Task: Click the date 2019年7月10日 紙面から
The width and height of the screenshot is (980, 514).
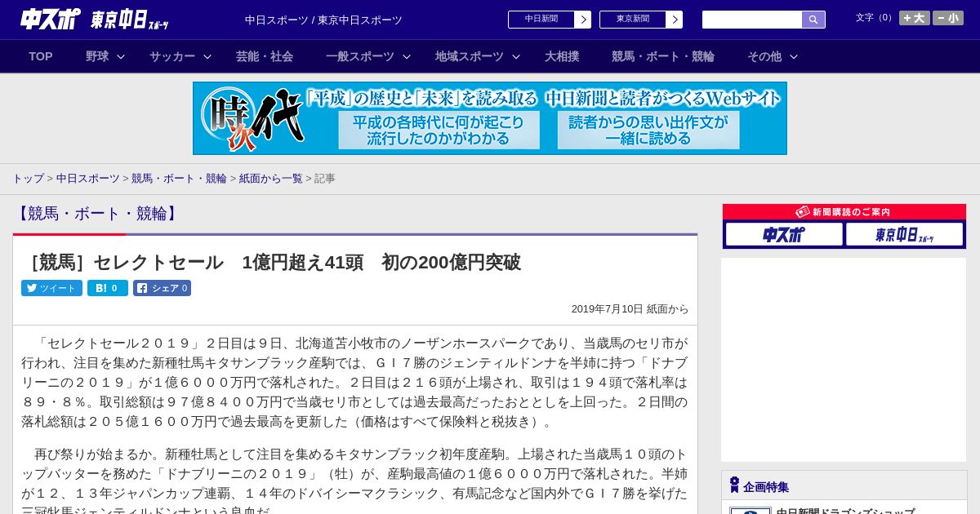Action: tap(630, 309)
